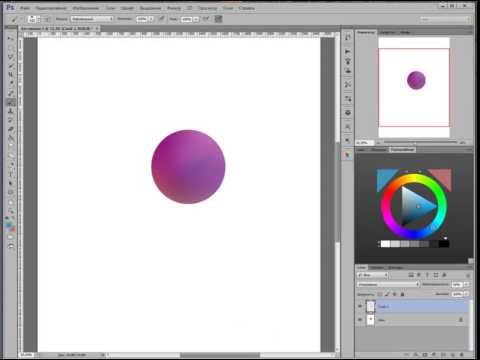Adjust the Navigator zoom slider
Image resolution: width=480 pixels, height=360 pixels.
419,142
